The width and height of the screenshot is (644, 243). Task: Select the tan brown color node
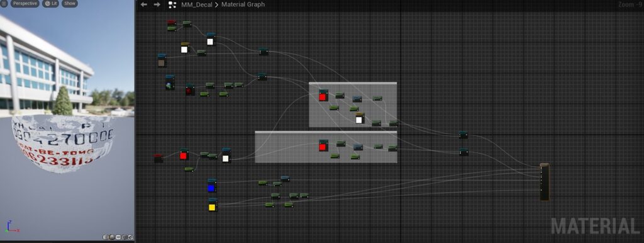coord(162,60)
